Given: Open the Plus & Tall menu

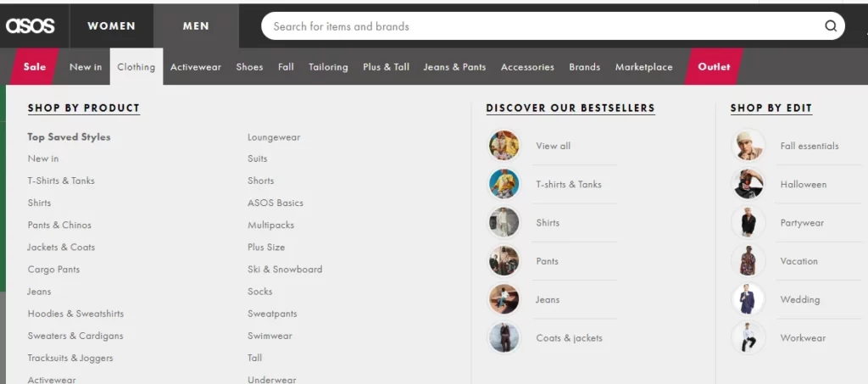Looking at the screenshot, I should tap(386, 67).
